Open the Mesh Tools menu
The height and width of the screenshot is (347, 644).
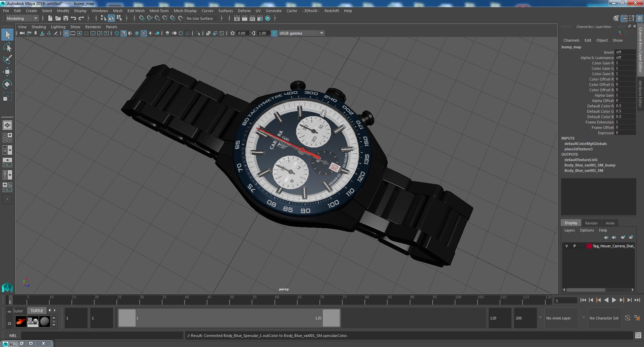159,11
